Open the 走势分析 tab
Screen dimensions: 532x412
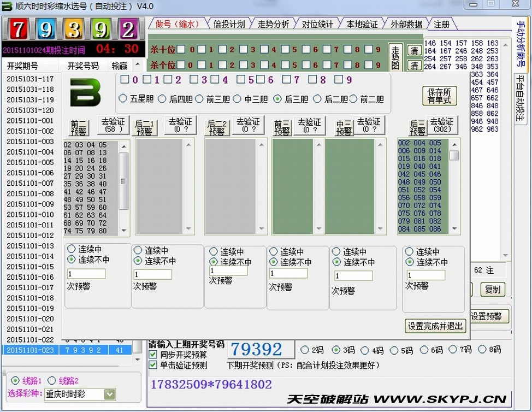point(273,24)
